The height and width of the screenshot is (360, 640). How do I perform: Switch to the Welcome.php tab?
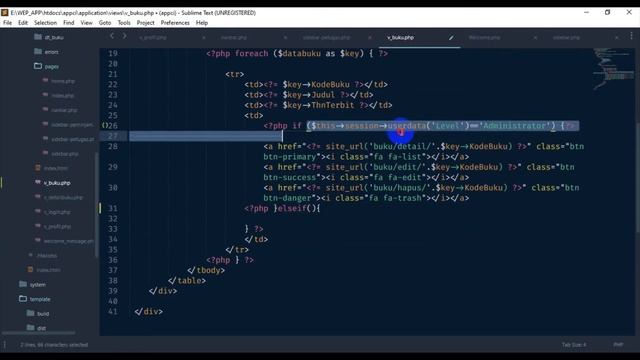pyautogui.click(x=484, y=38)
